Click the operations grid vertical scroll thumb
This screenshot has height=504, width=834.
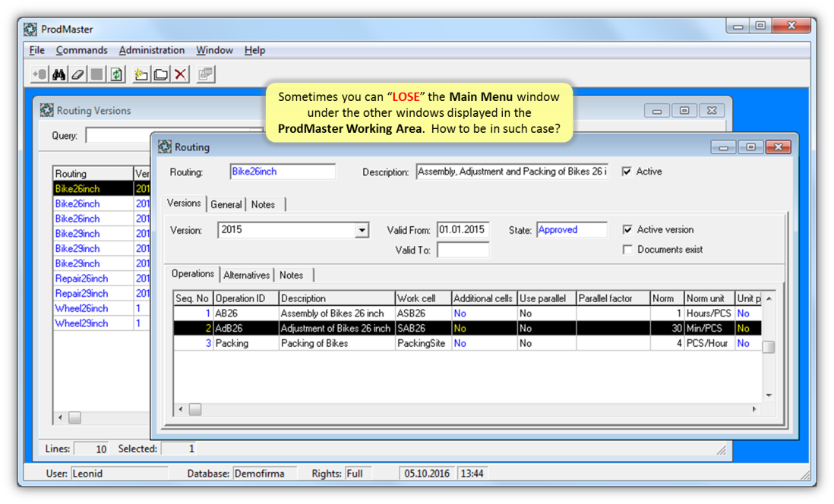pos(769,347)
